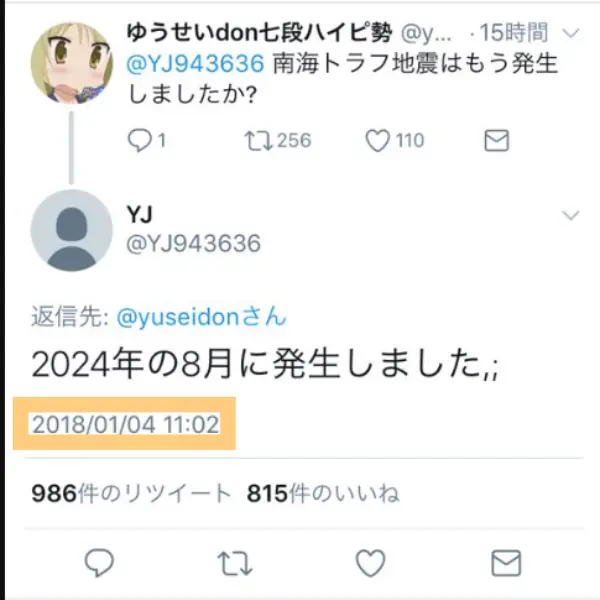
Task: Send the top tweet via the message envelope
Action: pos(496,140)
